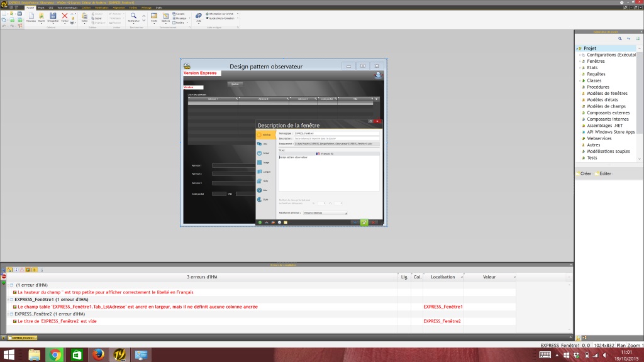Select Procédures in project tree
The width and height of the screenshot is (644, 362).
tap(598, 87)
